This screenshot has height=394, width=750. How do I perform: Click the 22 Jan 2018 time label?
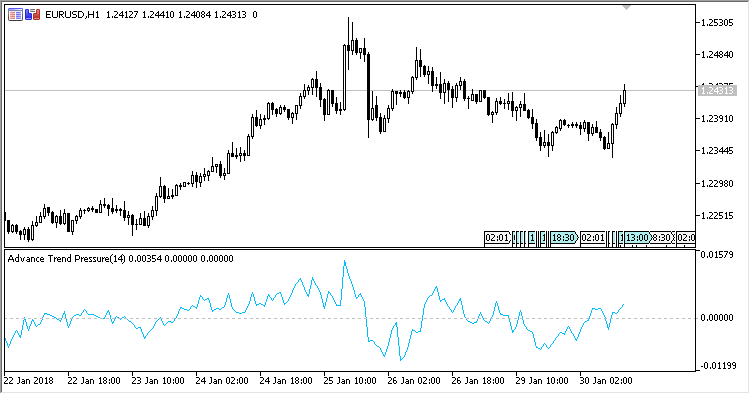[29, 381]
